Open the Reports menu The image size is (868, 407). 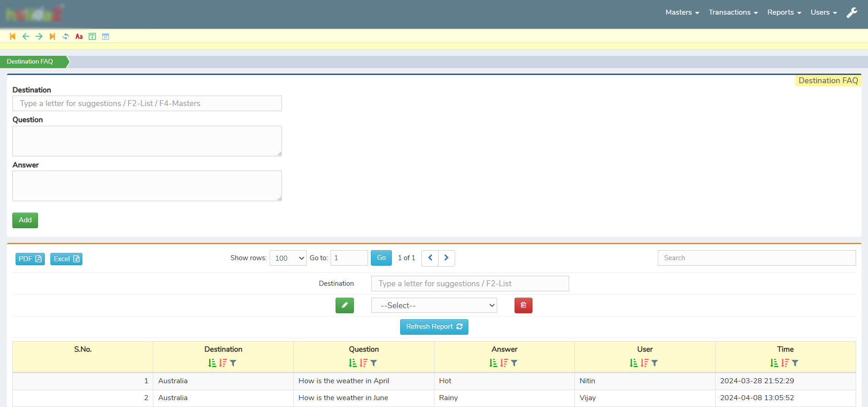point(784,12)
